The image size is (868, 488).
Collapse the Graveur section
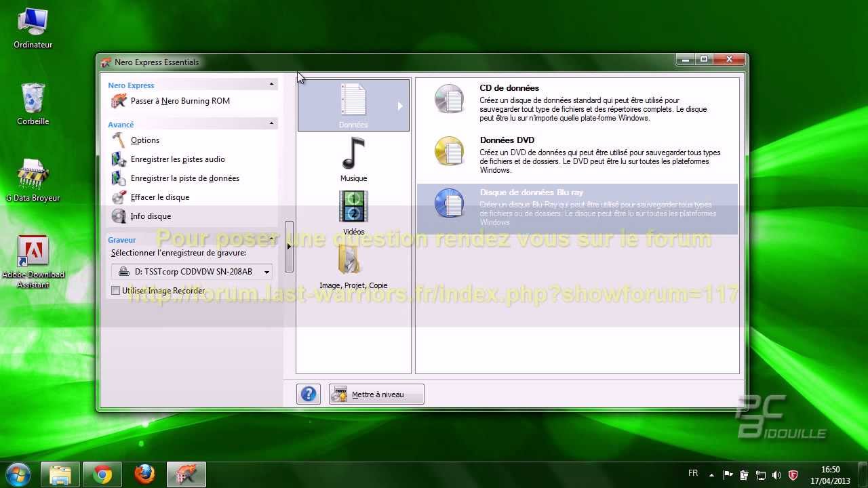click(271, 239)
